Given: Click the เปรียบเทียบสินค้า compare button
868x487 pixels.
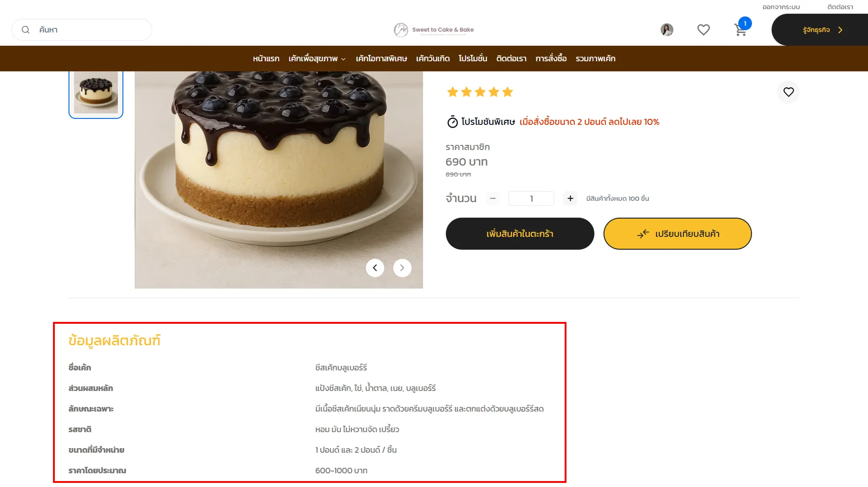Looking at the screenshot, I should pyautogui.click(x=677, y=234).
